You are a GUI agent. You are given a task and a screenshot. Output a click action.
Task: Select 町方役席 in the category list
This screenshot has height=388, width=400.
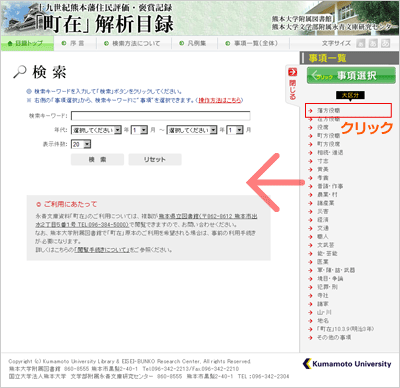pos(328,144)
